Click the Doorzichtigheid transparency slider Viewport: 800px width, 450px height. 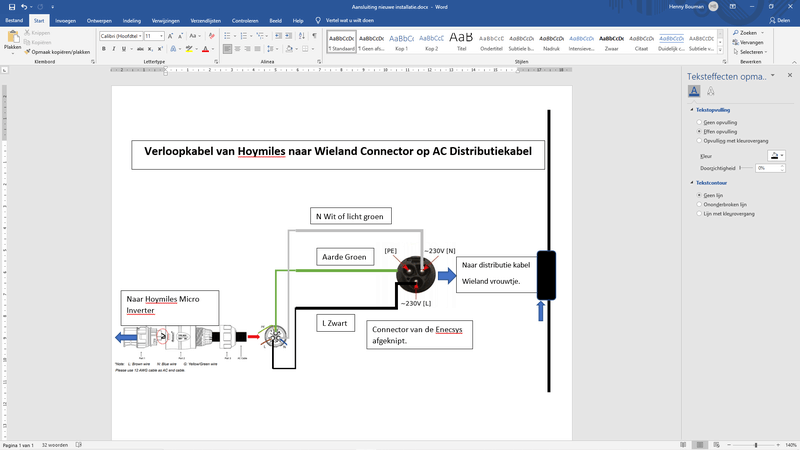[746, 168]
